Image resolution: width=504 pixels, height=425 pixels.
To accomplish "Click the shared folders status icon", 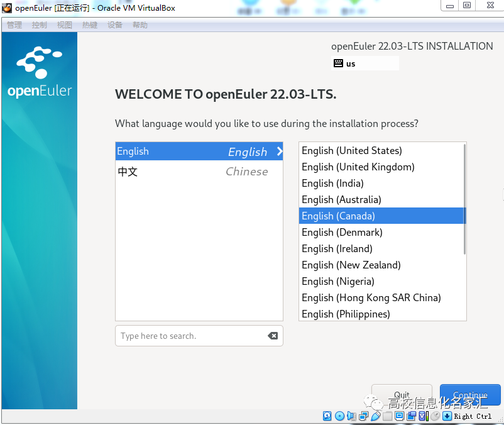I will [386, 416].
